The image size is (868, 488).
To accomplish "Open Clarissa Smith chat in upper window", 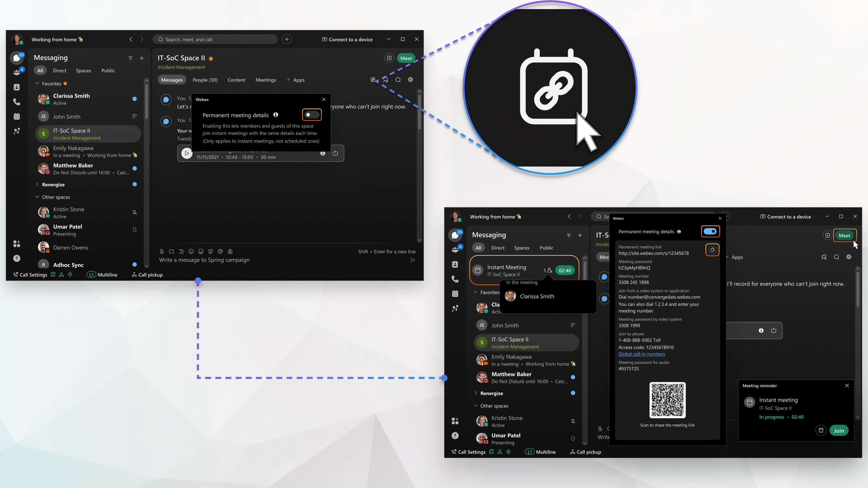I will (88, 99).
